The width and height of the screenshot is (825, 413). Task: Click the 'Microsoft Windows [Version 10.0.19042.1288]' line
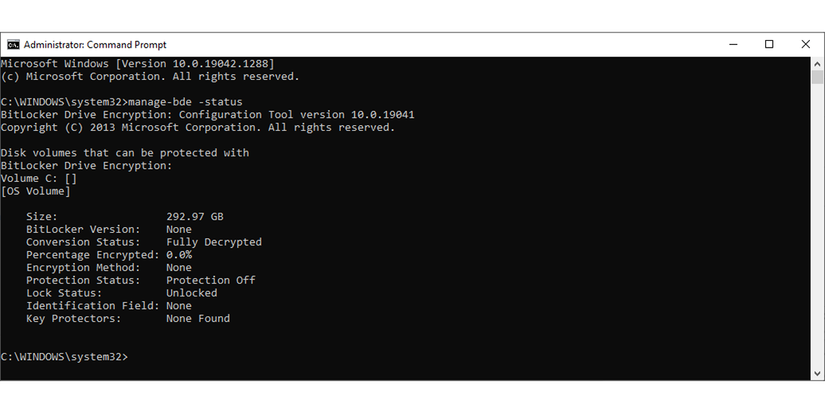pyautogui.click(x=137, y=63)
